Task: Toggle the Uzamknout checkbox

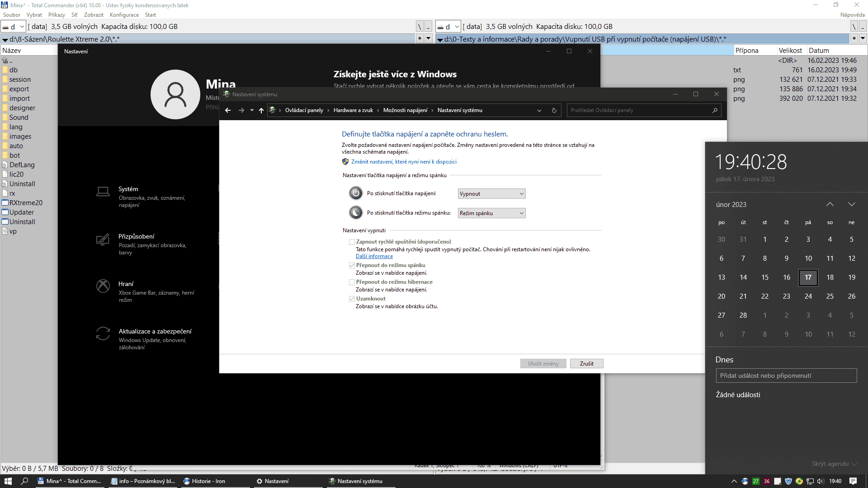Action: [x=352, y=299]
